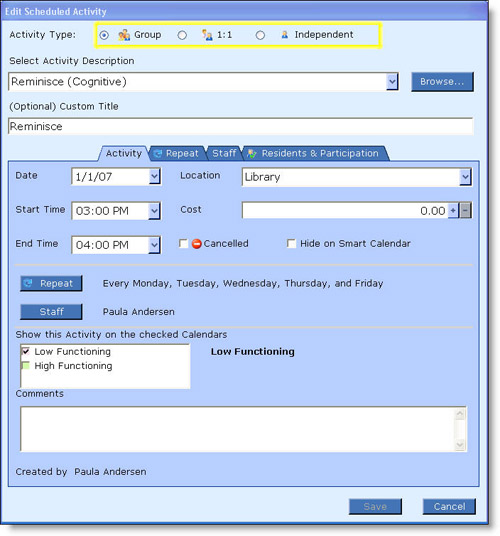Toggle the Low Functioning calendar checkbox

26,351
